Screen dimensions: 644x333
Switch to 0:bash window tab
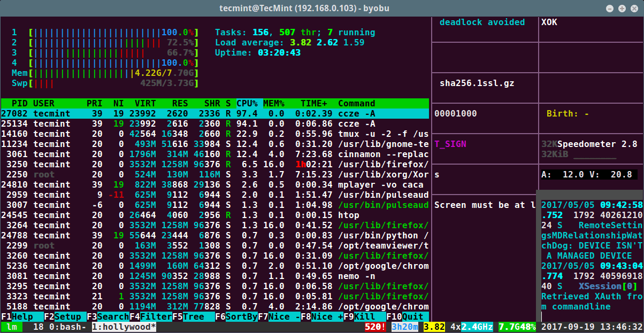pos(67,327)
